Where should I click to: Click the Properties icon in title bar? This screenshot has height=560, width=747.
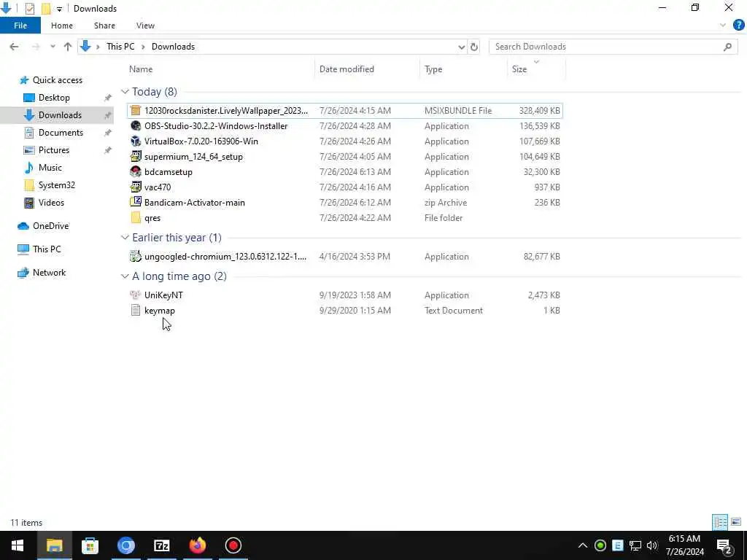[29, 9]
